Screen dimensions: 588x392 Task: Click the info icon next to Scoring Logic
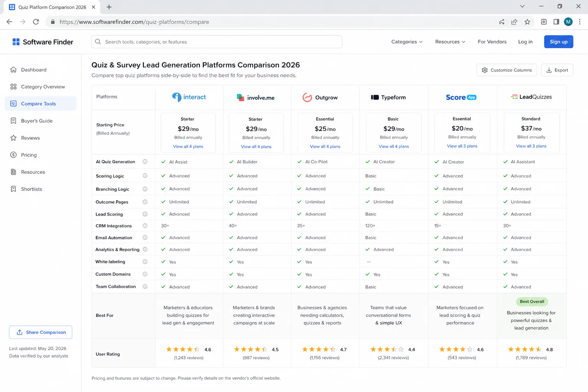pos(145,176)
